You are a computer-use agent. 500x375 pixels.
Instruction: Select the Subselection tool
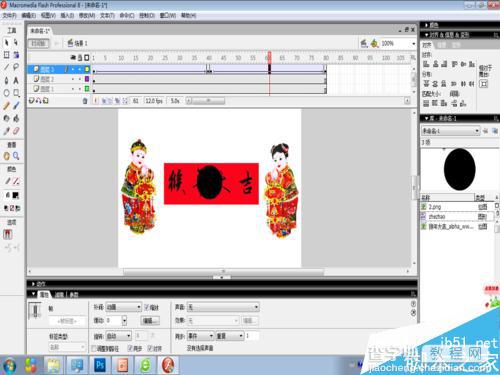coord(16,43)
